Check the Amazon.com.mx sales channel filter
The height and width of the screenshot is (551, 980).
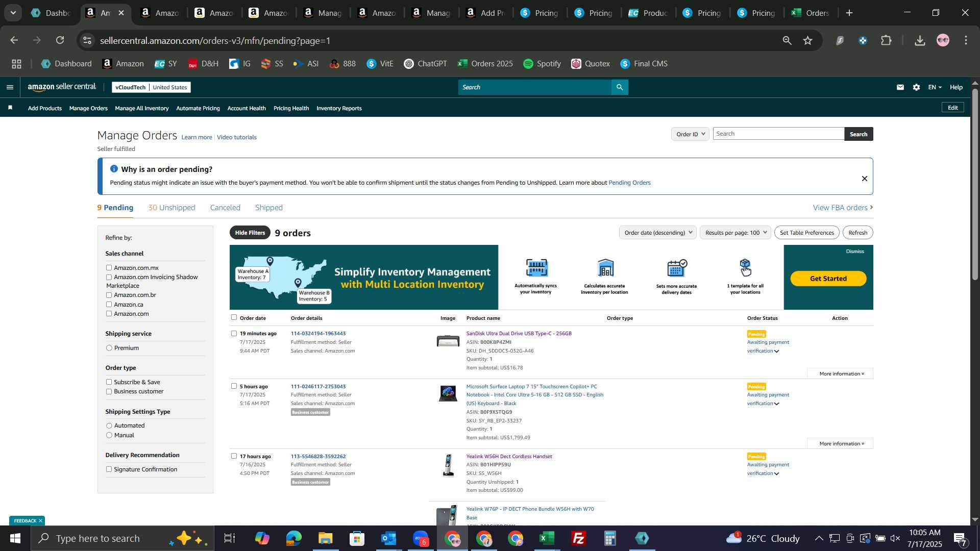tap(109, 267)
